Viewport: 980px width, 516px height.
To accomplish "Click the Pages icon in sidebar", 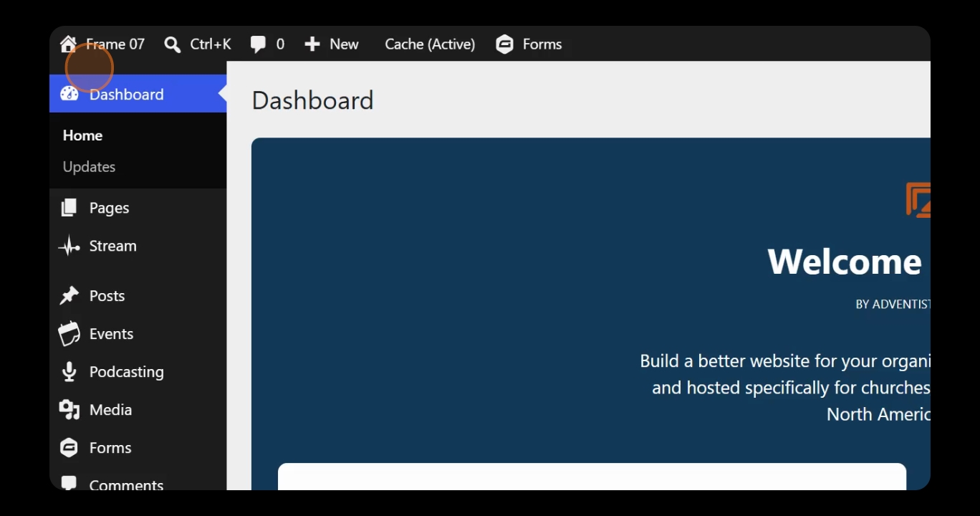I will pyautogui.click(x=69, y=208).
